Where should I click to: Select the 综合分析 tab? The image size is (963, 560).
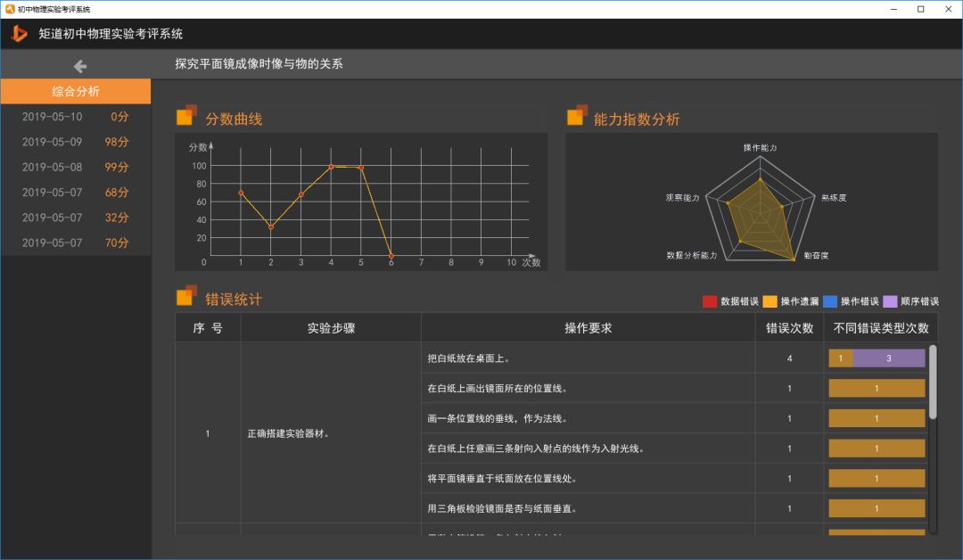(76, 92)
